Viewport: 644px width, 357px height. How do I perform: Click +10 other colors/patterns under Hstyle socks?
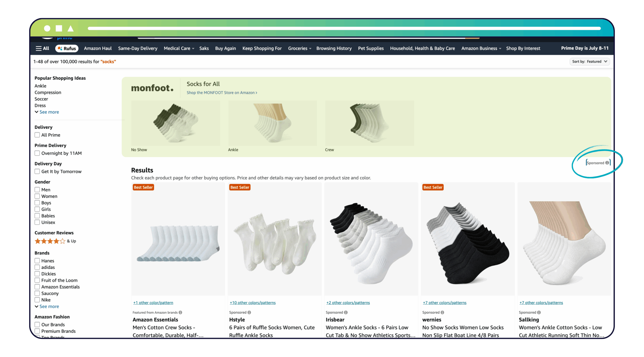point(253,302)
